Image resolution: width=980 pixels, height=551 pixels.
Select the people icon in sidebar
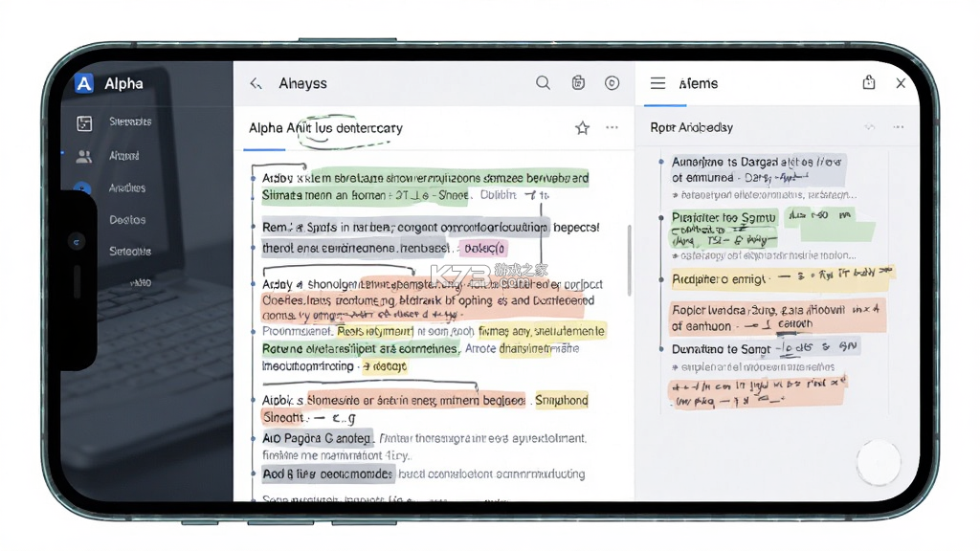click(84, 156)
